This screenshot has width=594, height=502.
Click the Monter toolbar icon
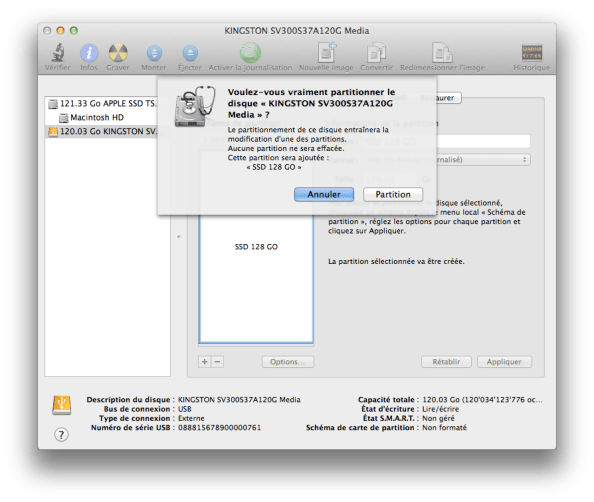click(154, 53)
